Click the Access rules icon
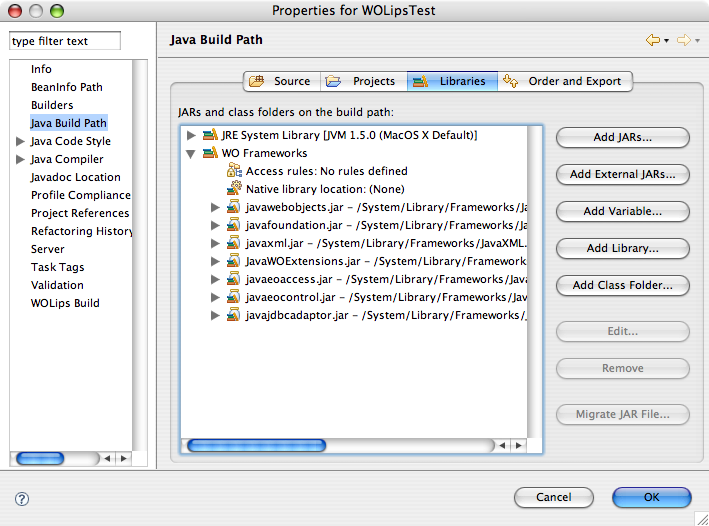This screenshot has width=709, height=526. 234,171
